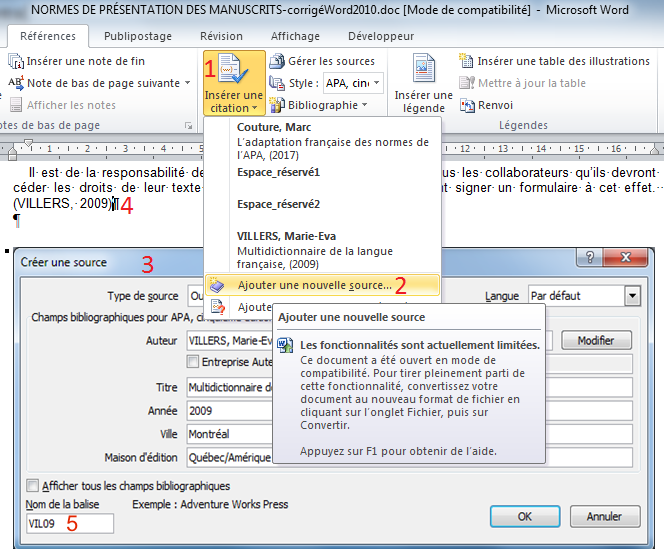Click Insérer une table des illustrations icon
The image size is (665, 549).
pos(466,61)
